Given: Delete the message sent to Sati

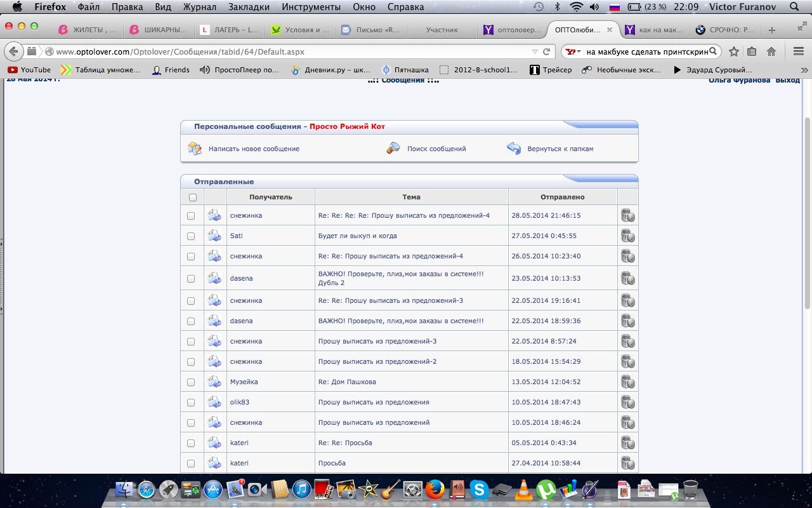Looking at the screenshot, I should [x=627, y=236].
